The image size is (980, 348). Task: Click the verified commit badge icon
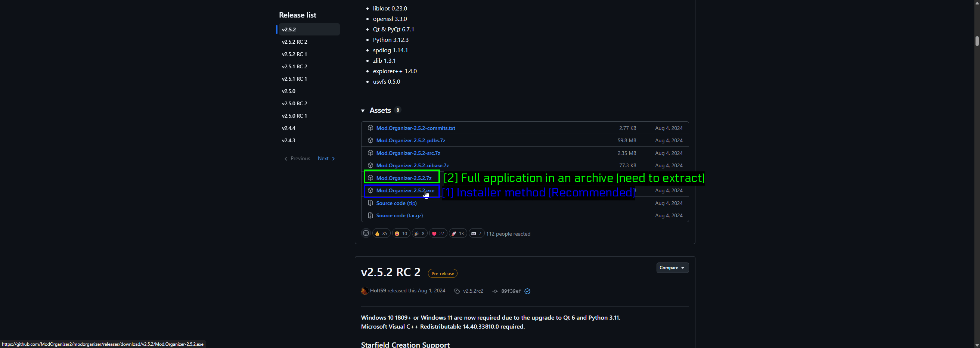[527, 291]
